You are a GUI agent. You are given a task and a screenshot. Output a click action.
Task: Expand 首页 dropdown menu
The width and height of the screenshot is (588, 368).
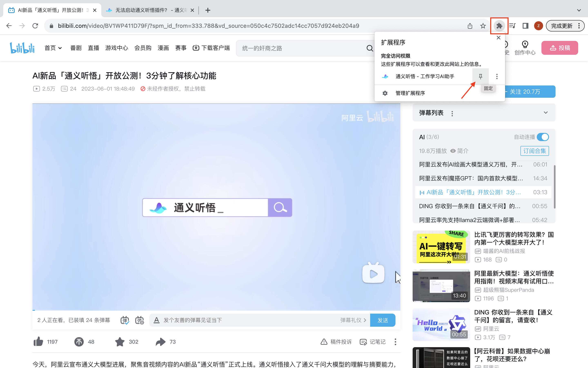pos(53,48)
